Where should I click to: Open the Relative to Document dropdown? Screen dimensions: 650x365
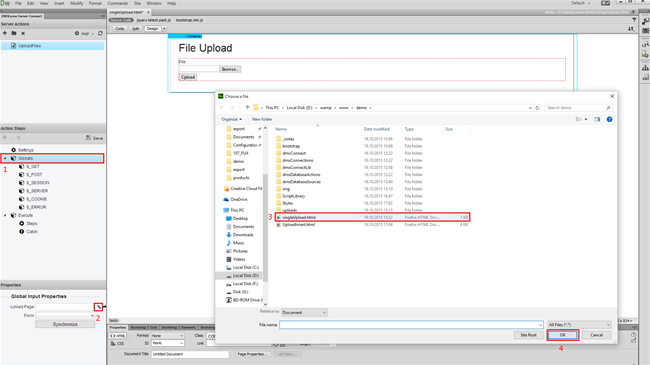click(304, 312)
